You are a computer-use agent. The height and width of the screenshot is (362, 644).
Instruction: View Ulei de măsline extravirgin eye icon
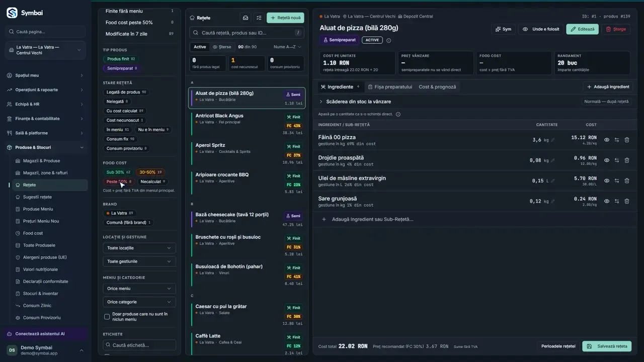coord(607,180)
